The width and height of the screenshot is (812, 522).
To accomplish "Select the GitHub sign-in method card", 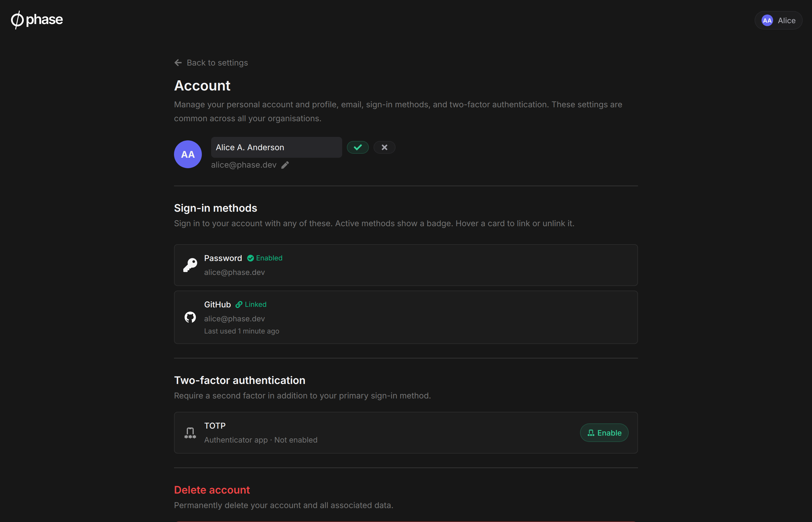I will click(x=406, y=317).
